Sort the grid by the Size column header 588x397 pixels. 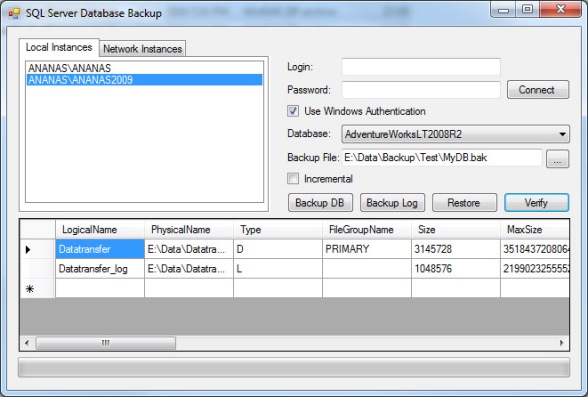(456, 229)
